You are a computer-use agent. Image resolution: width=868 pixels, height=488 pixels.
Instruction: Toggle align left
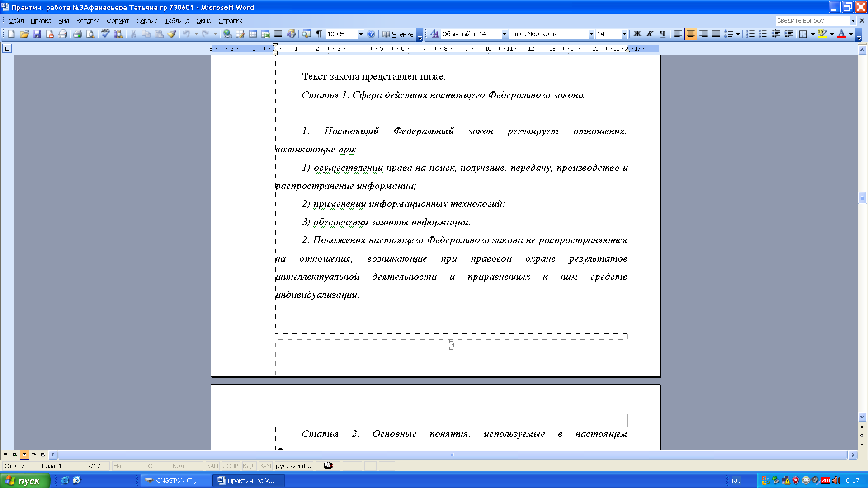[678, 34]
